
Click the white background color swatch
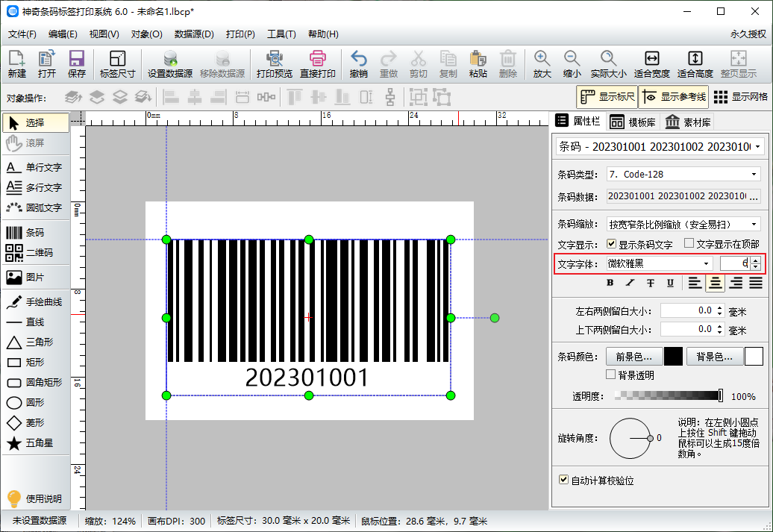click(x=754, y=357)
